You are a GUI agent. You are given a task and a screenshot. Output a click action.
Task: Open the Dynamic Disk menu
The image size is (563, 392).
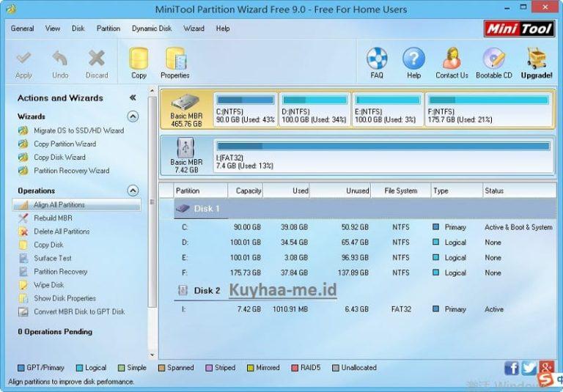152,29
